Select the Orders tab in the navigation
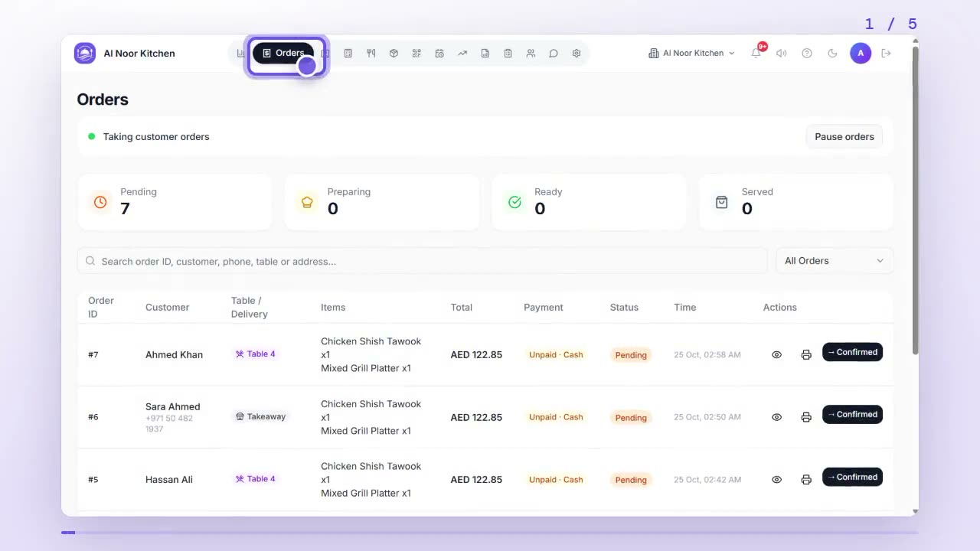This screenshot has width=980, height=551. pos(283,54)
